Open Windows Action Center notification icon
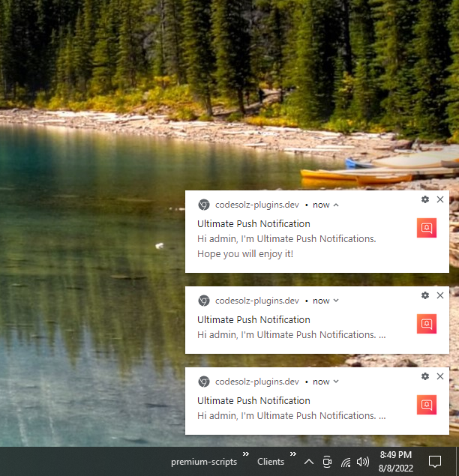Viewport: 459px width, 476px height. point(435,462)
